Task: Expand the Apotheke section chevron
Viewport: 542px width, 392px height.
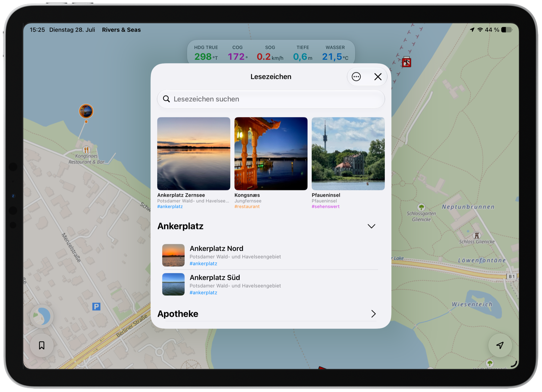Action: click(373, 314)
